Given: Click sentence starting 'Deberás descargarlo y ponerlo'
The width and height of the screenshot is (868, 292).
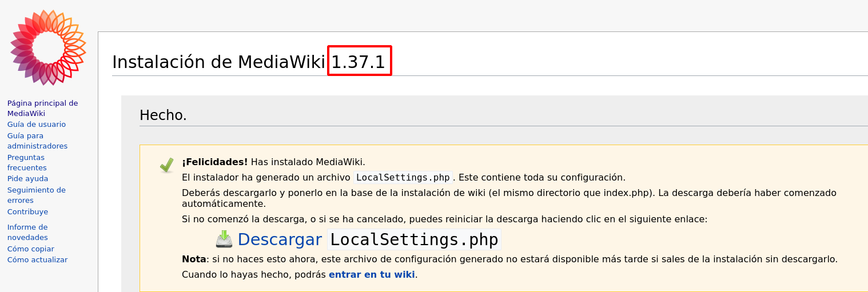Looking at the screenshot, I should click(509, 198).
